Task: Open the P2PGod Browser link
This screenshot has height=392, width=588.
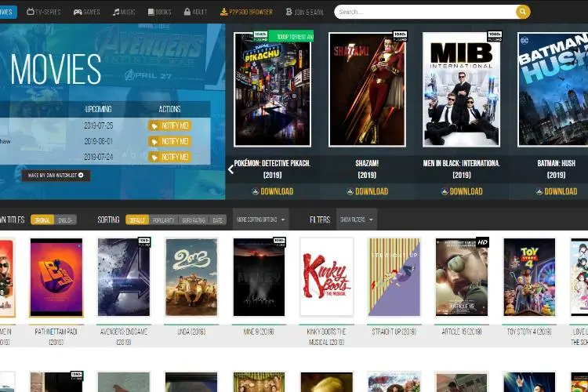Action: [246, 12]
